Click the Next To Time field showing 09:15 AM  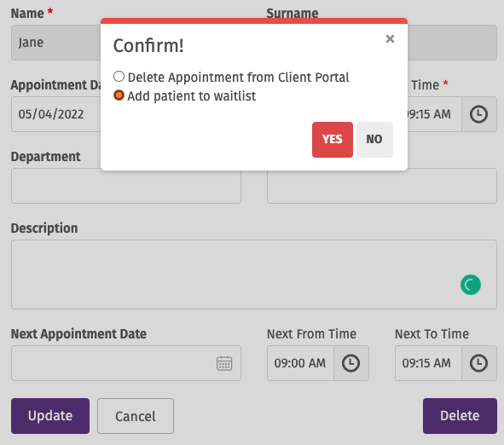click(428, 363)
